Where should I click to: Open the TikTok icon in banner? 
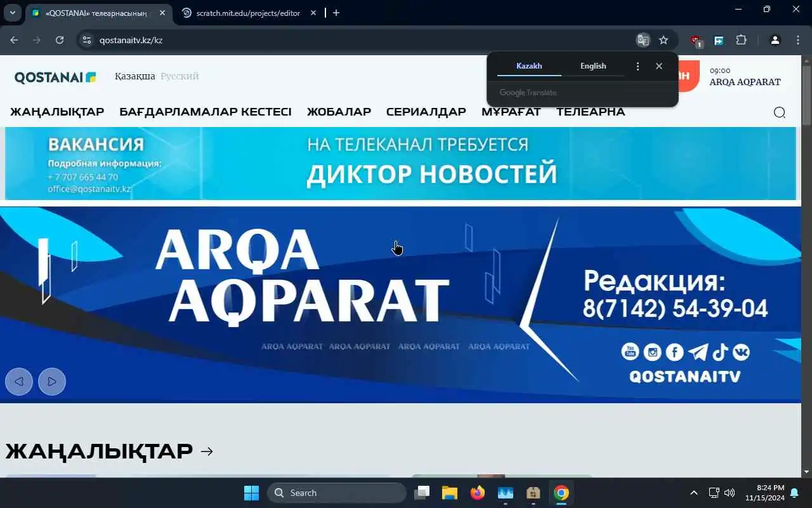[720, 351]
